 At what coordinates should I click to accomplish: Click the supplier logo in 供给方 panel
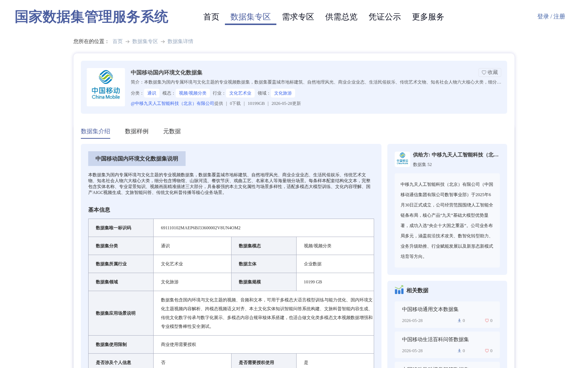[x=402, y=159]
